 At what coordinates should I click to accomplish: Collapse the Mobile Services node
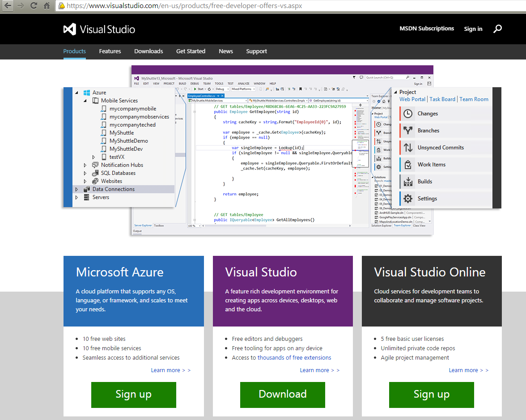(85, 101)
